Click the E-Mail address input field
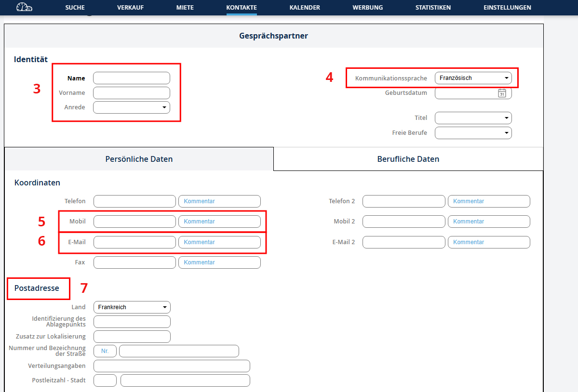 pyautogui.click(x=134, y=242)
